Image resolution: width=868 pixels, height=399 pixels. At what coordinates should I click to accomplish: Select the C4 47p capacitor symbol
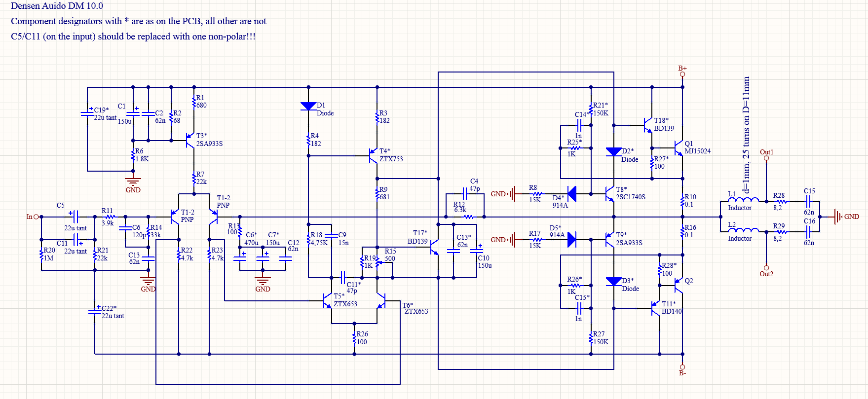tap(465, 194)
